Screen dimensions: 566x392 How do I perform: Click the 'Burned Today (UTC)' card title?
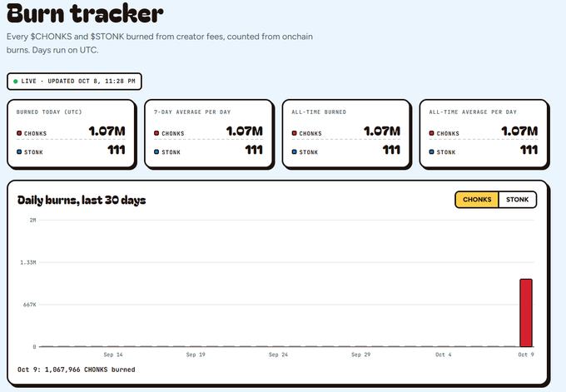[49, 112]
